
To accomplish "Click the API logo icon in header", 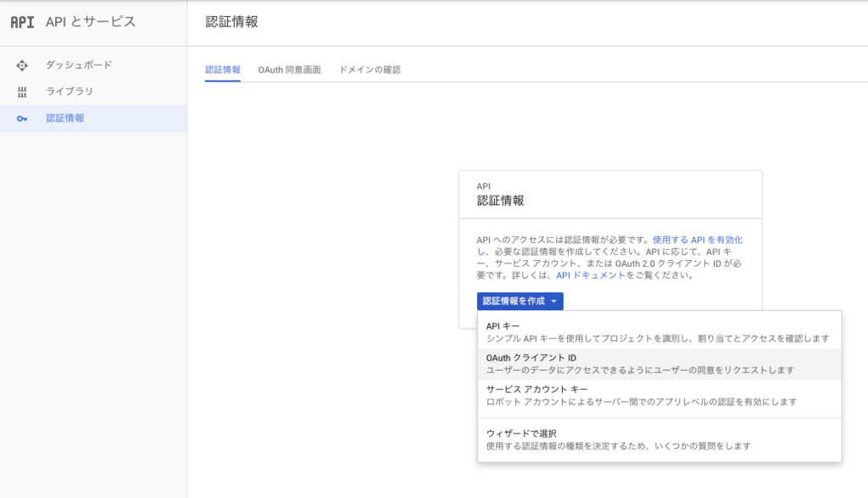I will pyautogui.click(x=22, y=21).
